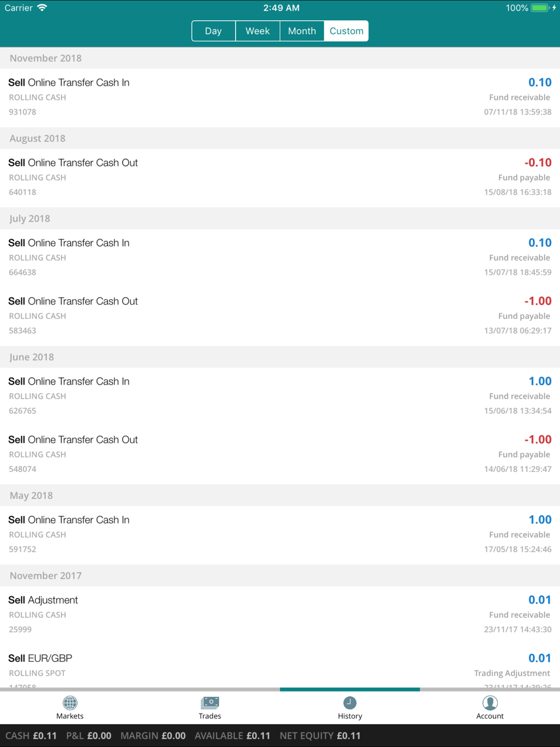Select the History clock icon
This screenshot has height=747, width=560.
pos(350,703)
